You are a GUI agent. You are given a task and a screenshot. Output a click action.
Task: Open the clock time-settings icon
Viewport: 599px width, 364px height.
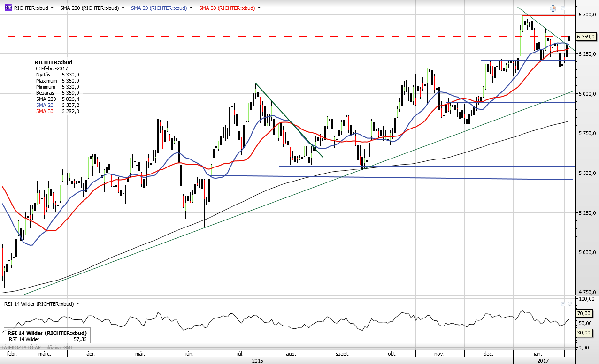(553, 8)
